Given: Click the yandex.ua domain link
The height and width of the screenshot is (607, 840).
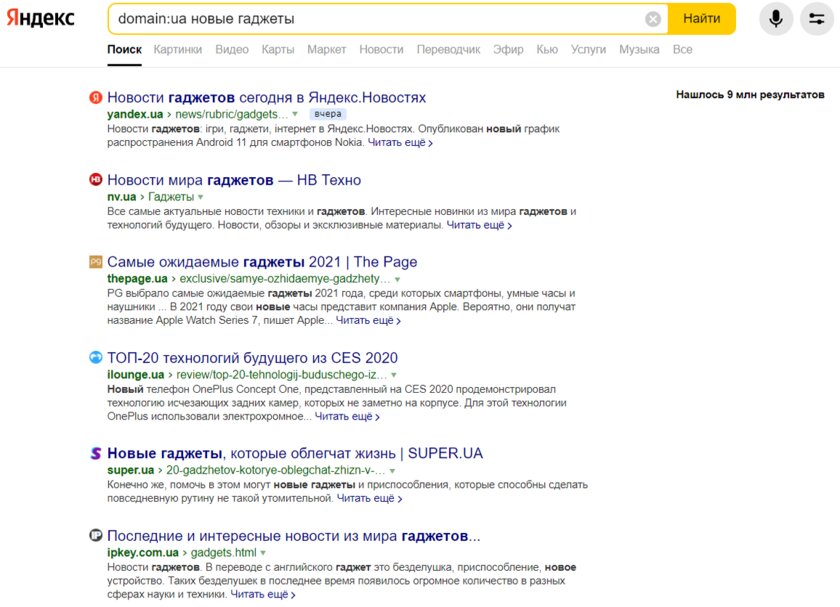Looking at the screenshot, I should pyautogui.click(x=135, y=114).
